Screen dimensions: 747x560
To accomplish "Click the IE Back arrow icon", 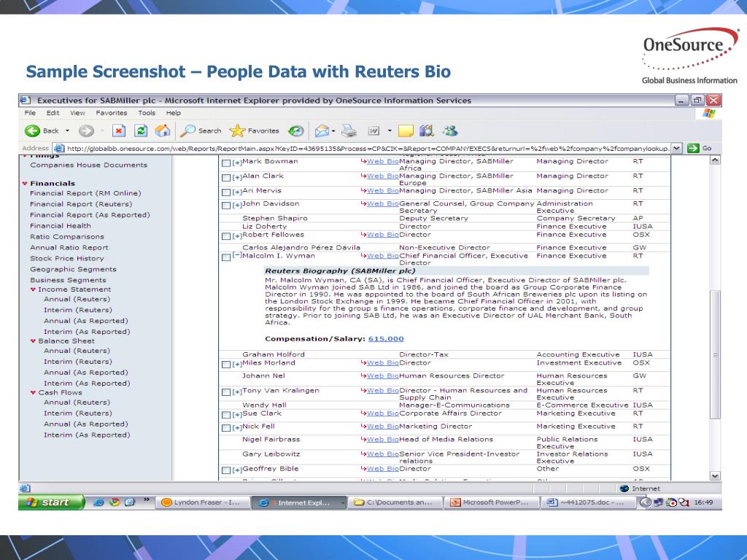I will click(x=32, y=131).
